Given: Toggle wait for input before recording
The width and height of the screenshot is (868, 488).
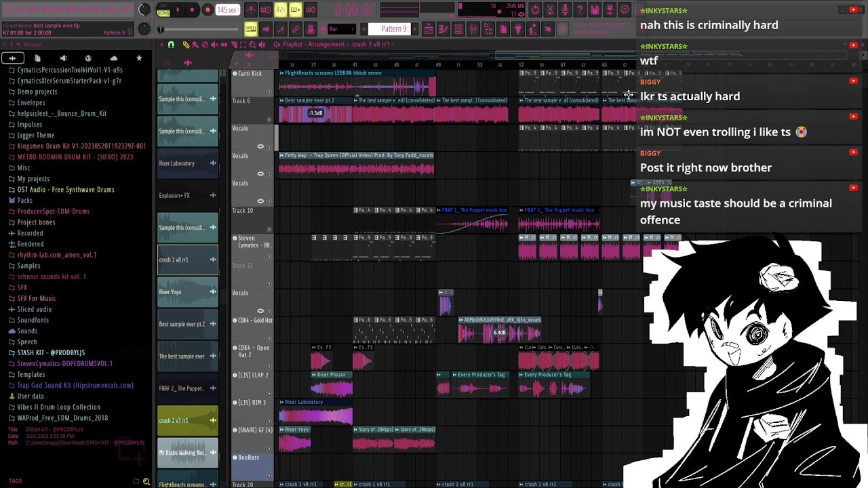Looking at the screenshot, I should 265,10.
